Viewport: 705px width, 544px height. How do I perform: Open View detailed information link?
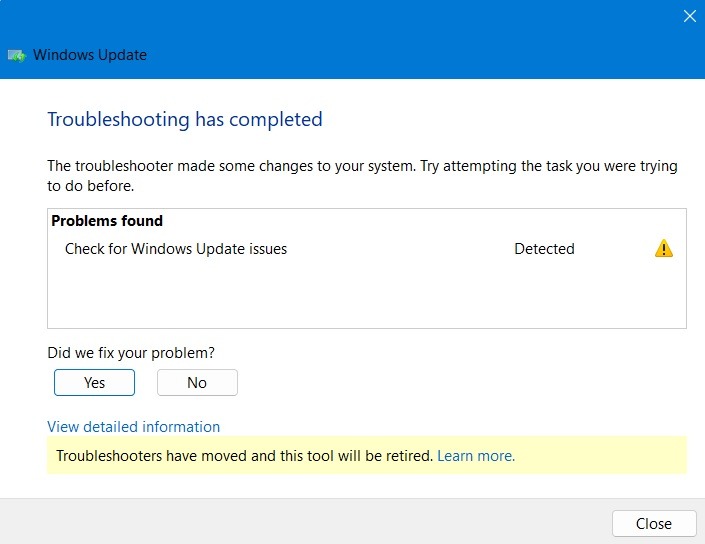tap(134, 427)
